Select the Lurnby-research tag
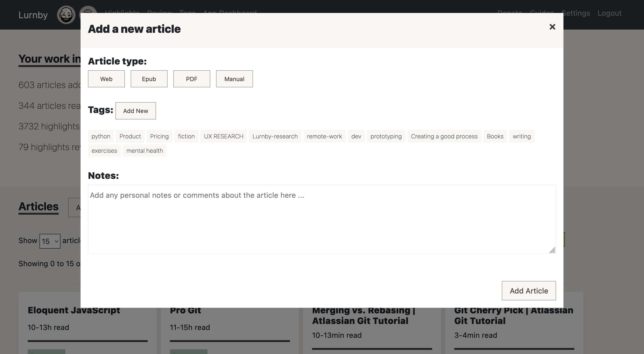Screen dimensions: 644x354 (275, 136)
